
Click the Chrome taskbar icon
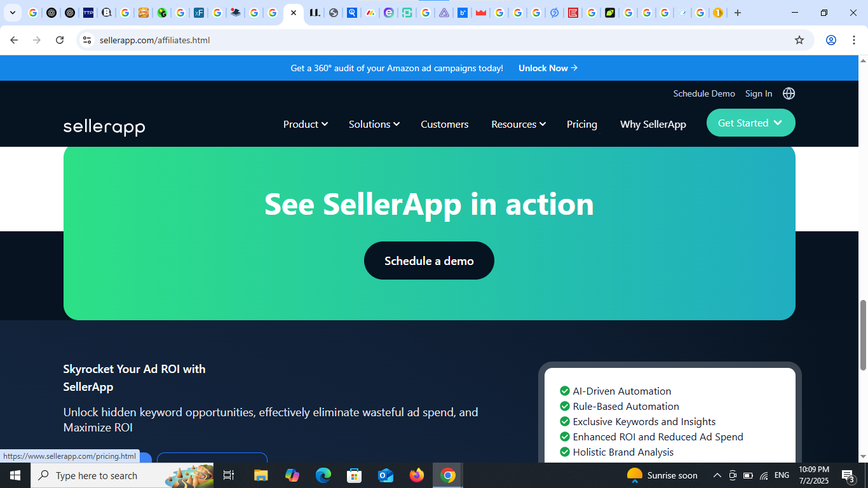[x=448, y=475]
